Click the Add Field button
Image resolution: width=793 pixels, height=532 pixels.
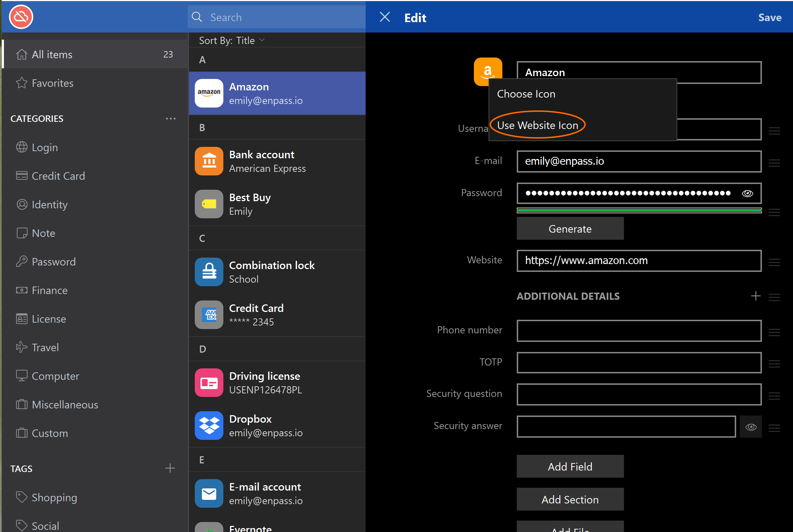(x=570, y=467)
